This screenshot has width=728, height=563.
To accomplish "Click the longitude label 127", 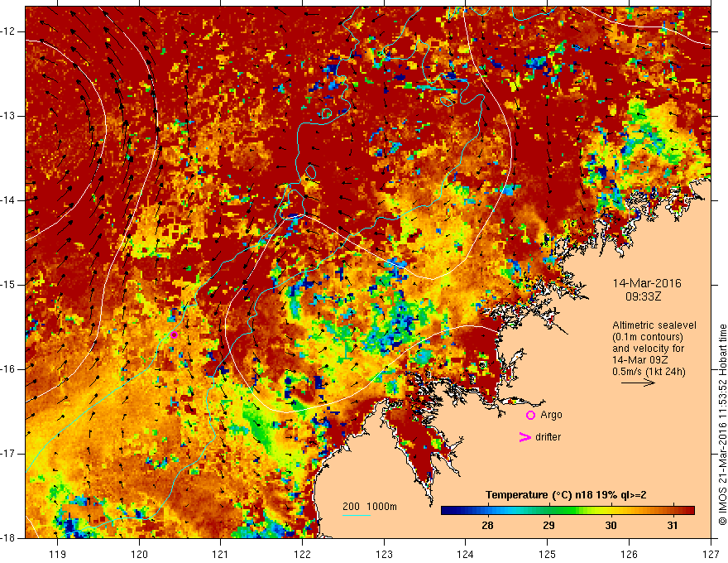I will (x=711, y=555).
